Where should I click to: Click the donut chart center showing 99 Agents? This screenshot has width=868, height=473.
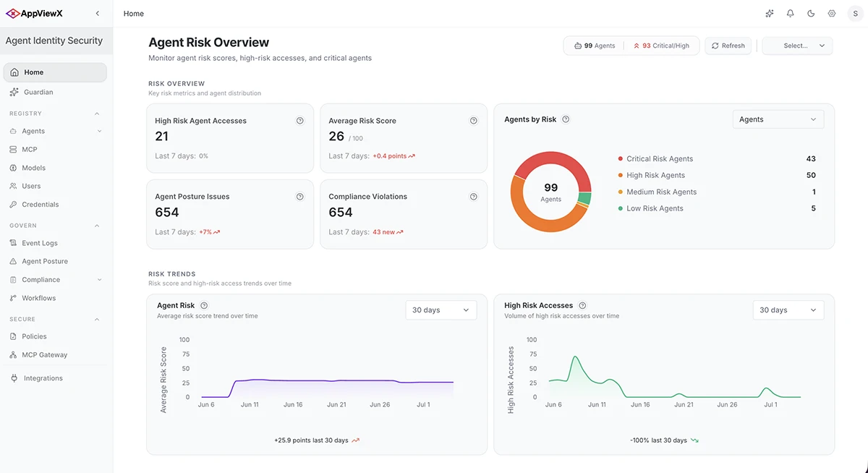click(551, 192)
